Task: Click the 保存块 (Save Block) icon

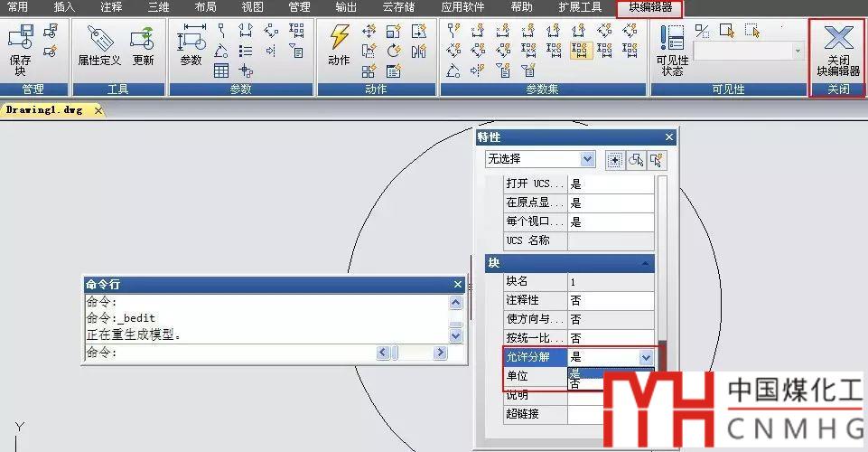Action: point(20,50)
